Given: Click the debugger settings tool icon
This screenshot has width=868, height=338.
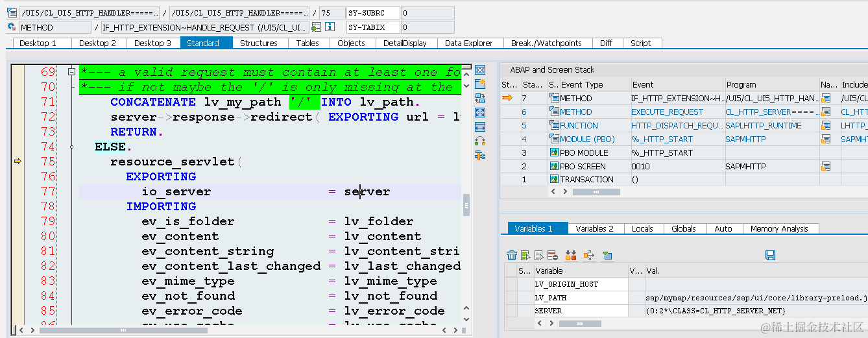Looking at the screenshot, I should click(481, 155).
